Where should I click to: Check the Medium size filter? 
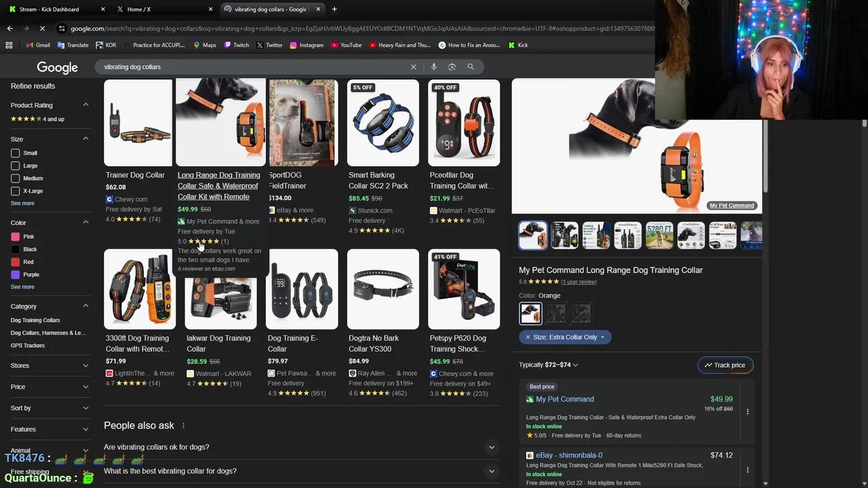click(15, 178)
